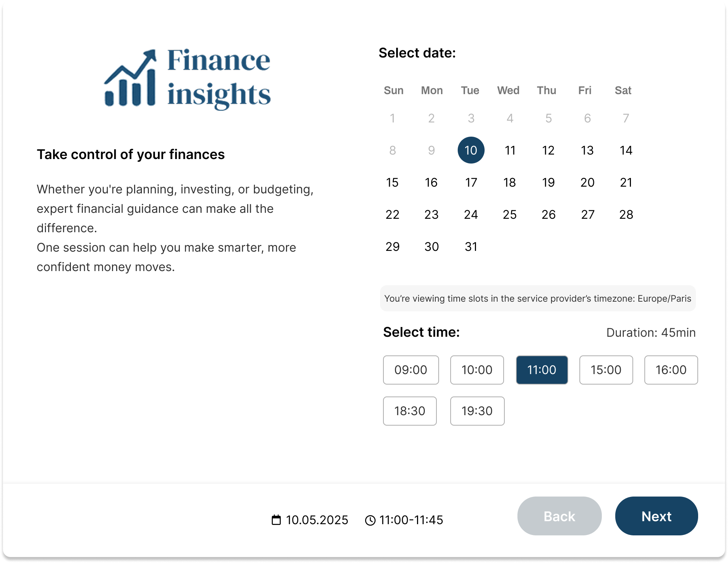Choose the 17th in the calendar

coord(471,182)
